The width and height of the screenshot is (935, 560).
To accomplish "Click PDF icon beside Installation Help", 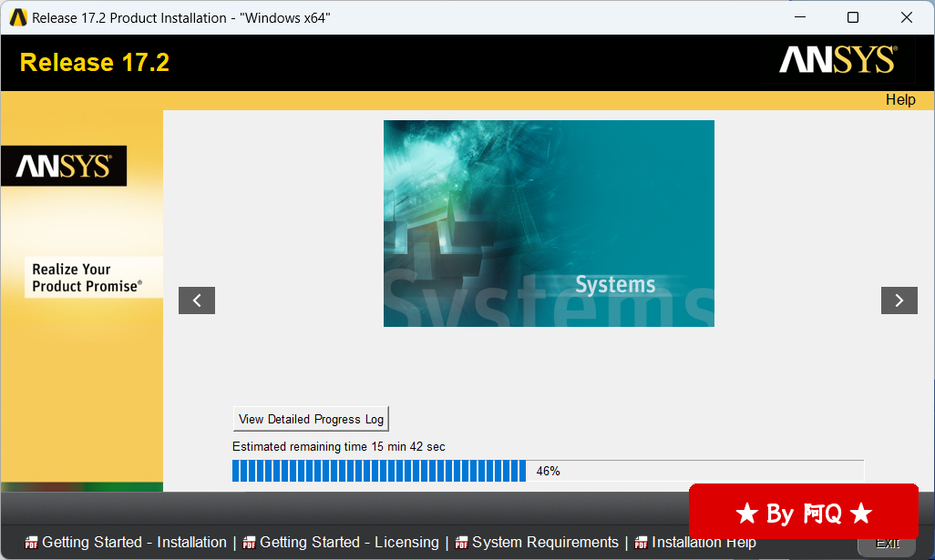I will click(641, 543).
